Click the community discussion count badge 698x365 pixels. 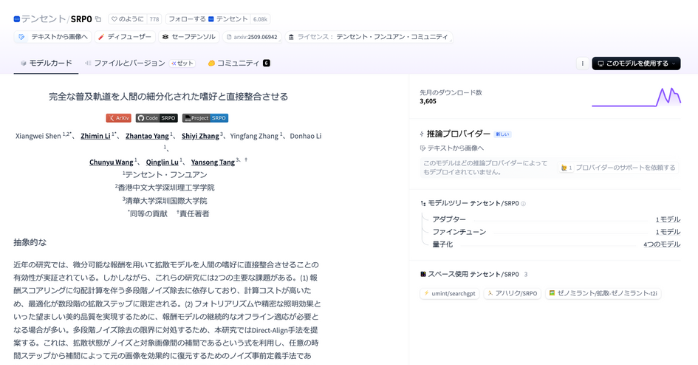click(x=266, y=63)
